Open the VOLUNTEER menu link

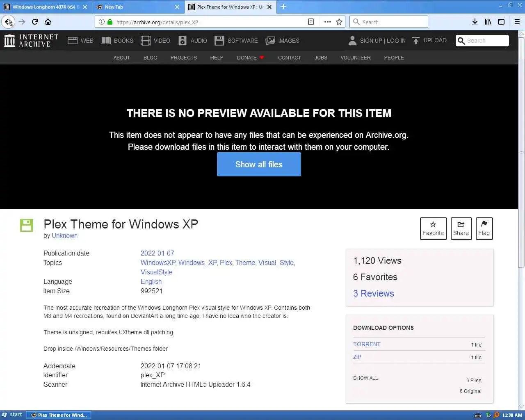[356, 58]
